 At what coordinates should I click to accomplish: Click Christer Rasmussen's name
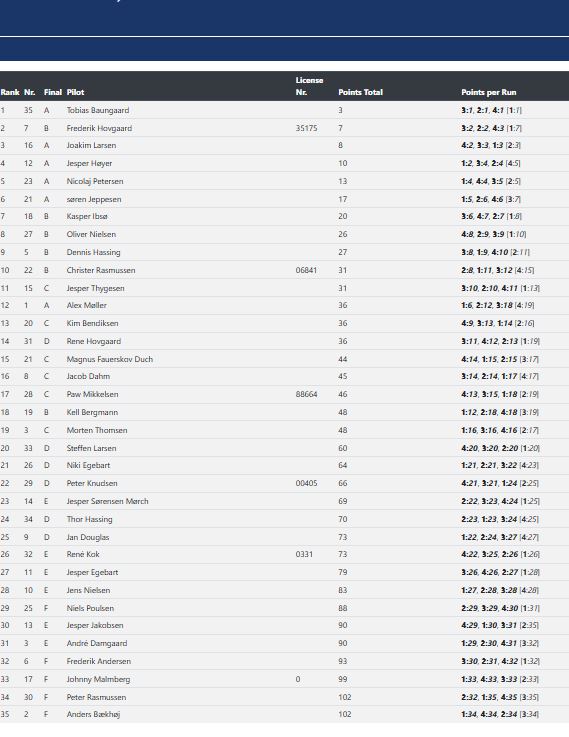[x=101, y=270]
